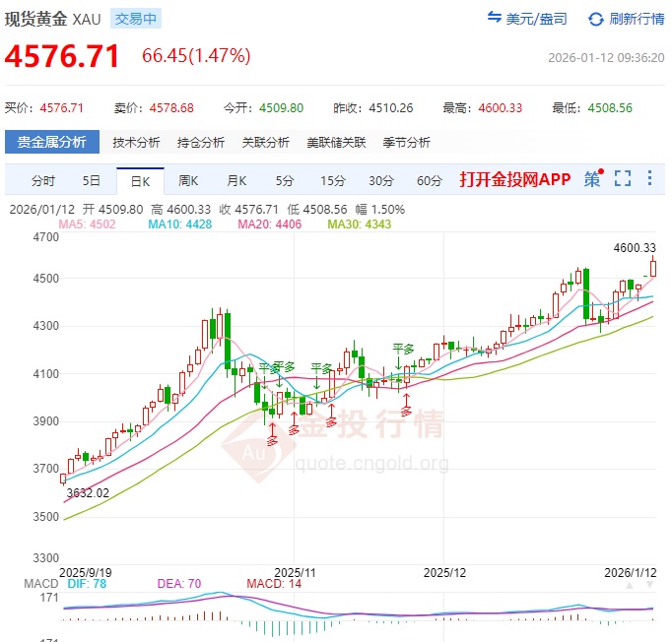Click the refresh quotes circular arrow icon
Image resolution: width=672 pixels, height=642 pixels.
[596, 19]
